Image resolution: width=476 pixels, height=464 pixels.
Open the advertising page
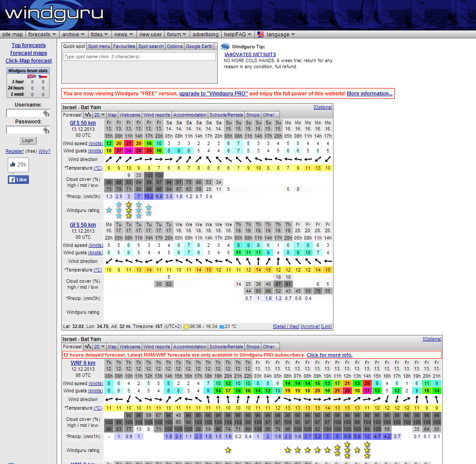coord(206,35)
